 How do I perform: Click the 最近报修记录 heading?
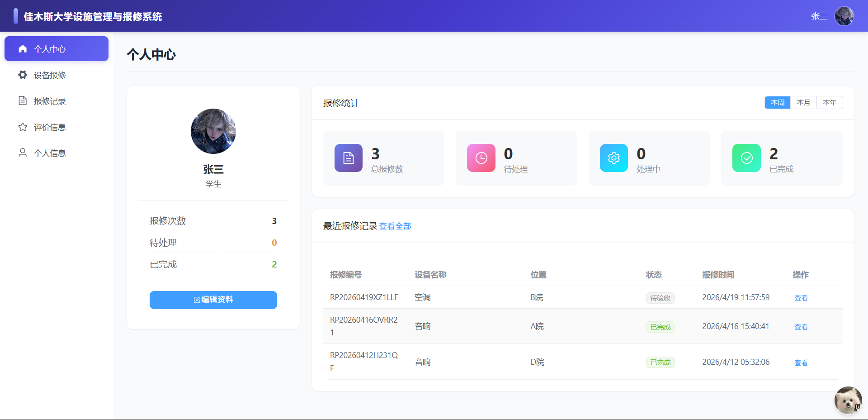[350, 226]
